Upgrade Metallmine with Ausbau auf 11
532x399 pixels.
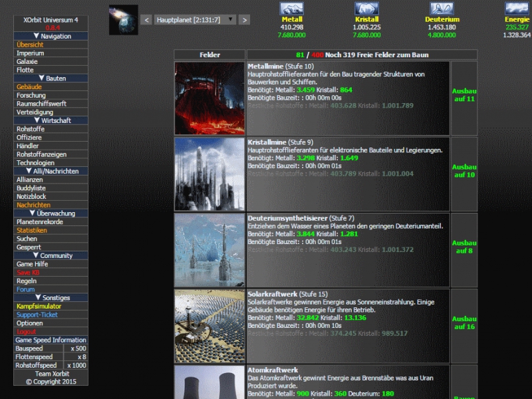pos(464,94)
